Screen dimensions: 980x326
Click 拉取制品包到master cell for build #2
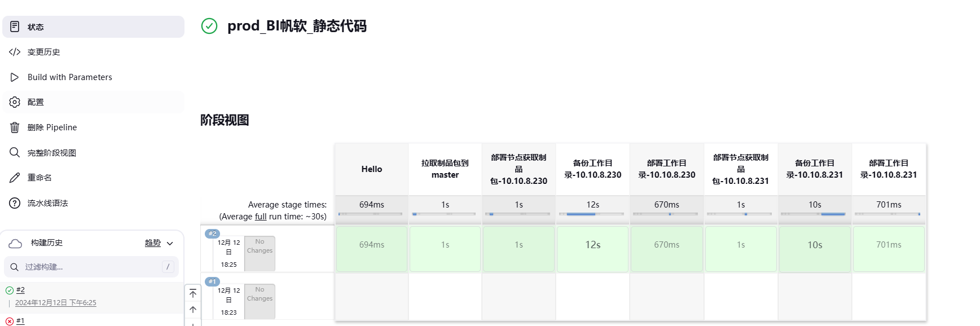point(445,249)
